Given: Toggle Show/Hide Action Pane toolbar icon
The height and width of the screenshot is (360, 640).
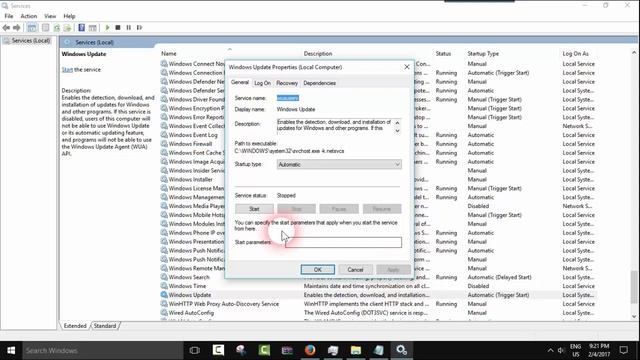Looking at the screenshot, I should click(x=93, y=27).
